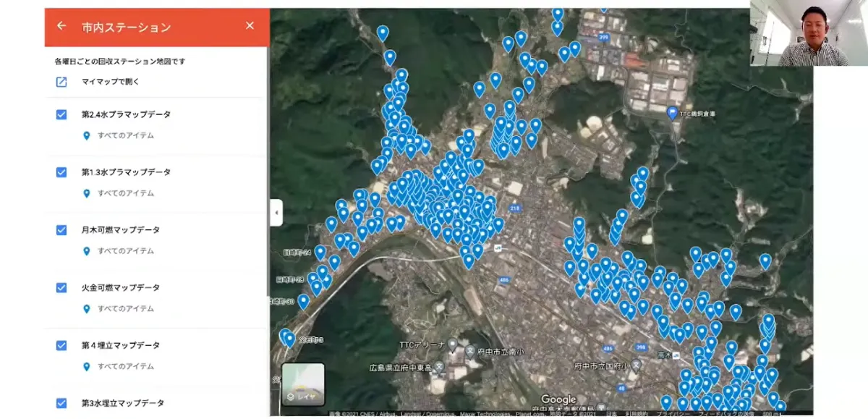Close the 市内ステーション side panel
This screenshot has width=868, height=419.
[x=250, y=26]
